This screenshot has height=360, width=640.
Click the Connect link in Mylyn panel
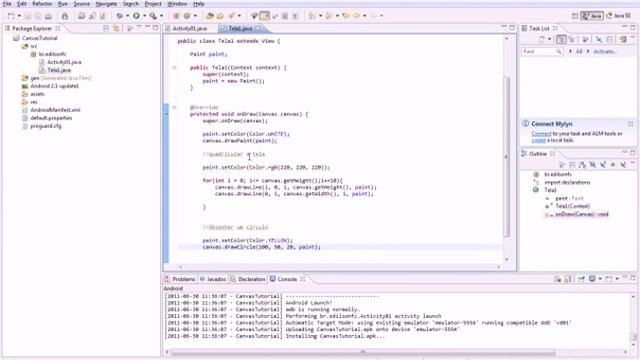click(x=541, y=133)
